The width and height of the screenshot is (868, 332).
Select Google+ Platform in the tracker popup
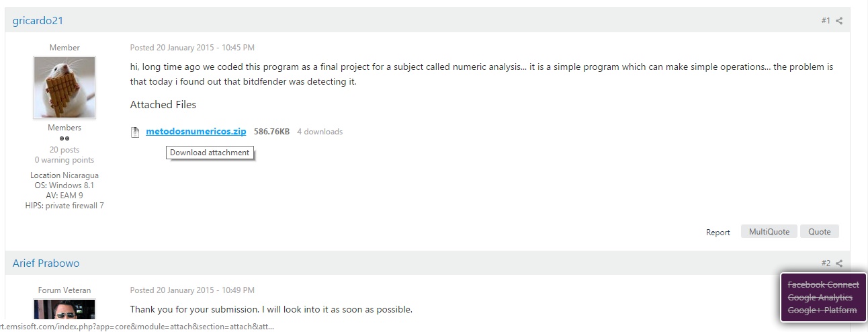(822, 310)
